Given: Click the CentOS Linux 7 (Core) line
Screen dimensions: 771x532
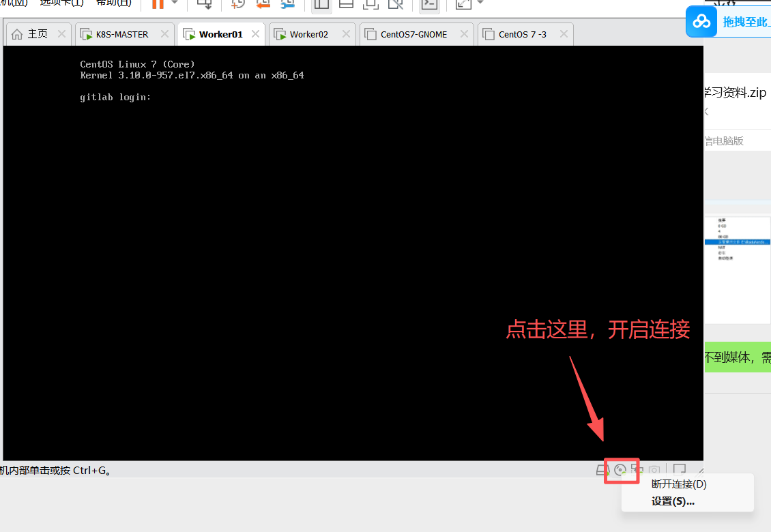Looking at the screenshot, I should (137, 64).
